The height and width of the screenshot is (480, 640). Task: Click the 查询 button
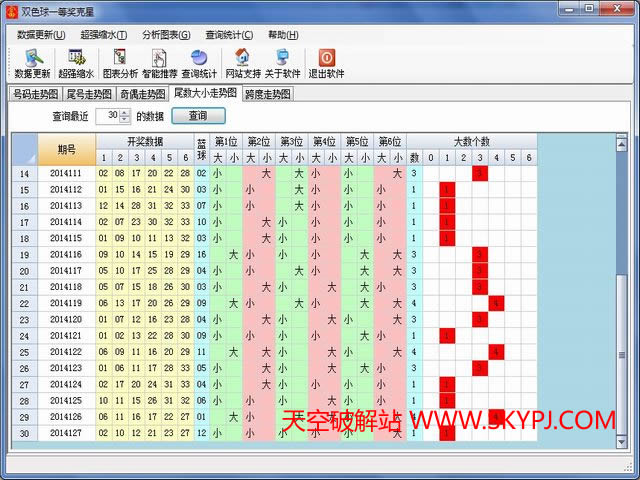click(198, 116)
